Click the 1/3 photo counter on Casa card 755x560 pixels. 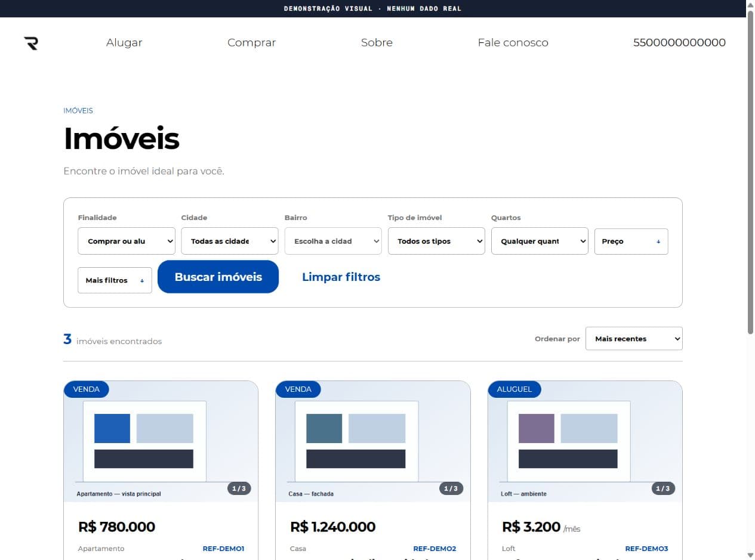pyautogui.click(x=451, y=488)
